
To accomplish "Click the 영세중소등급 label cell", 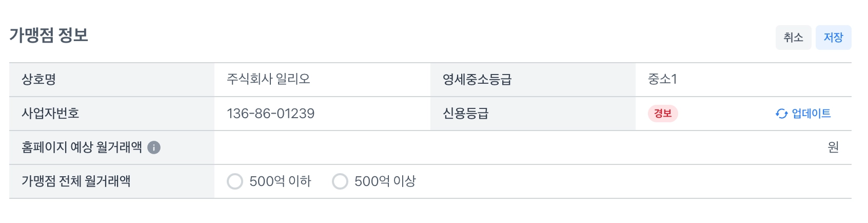I will pos(477,80).
